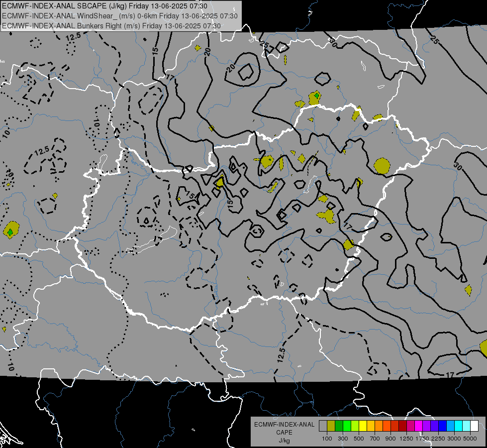Click the legend word CAPE
This screenshot has height=448, width=487.
284,433
